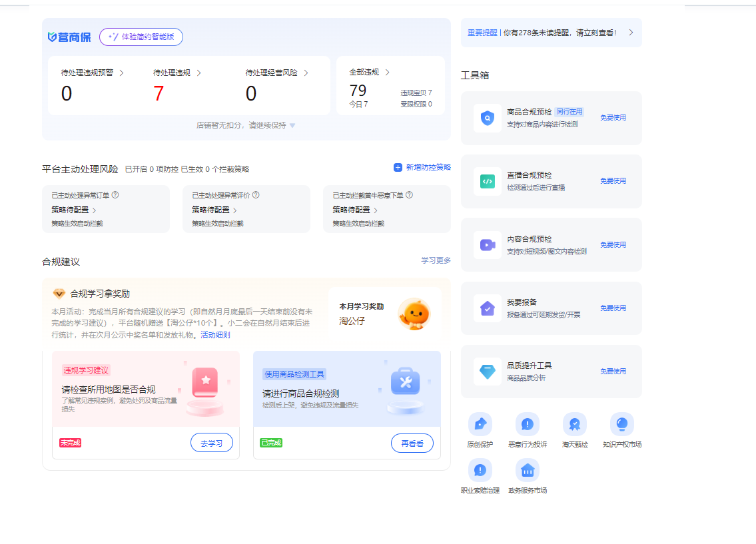This screenshot has height=544, width=756.
Task: Expand the 店铺暂无扣分 dropdown arrow
Action: pyautogui.click(x=292, y=125)
